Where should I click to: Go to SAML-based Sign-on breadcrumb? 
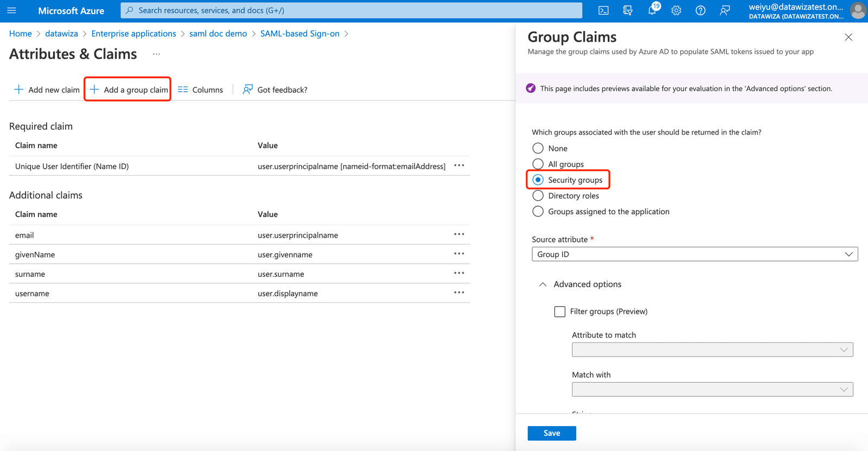click(x=300, y=34)
